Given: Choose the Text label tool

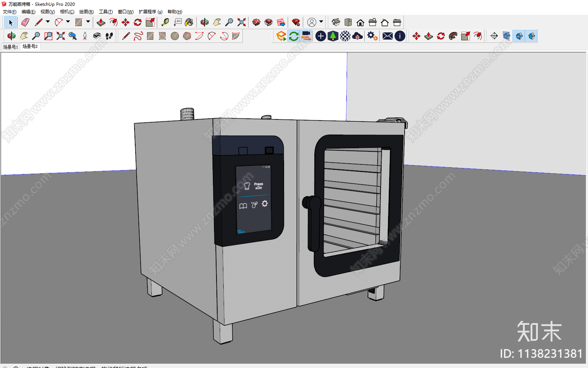Looking at the screenshot, I should [x=178, y=22].
